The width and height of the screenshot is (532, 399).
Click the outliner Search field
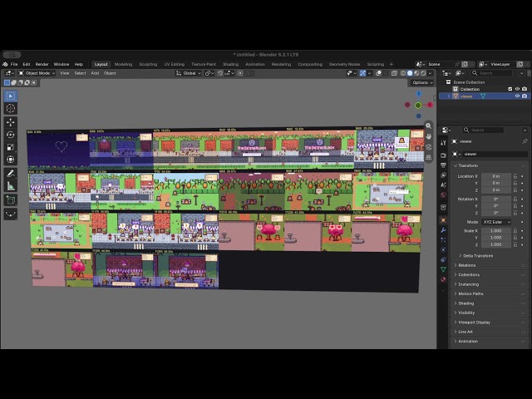coord(492,73)
